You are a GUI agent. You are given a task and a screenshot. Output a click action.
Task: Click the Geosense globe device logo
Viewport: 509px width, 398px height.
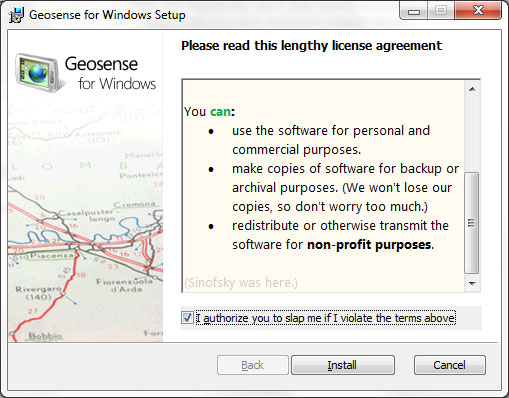[x=38, y=73]
